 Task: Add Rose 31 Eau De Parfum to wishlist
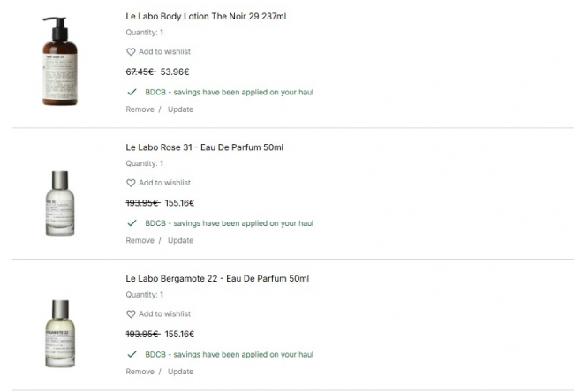(x=164, y=184)
